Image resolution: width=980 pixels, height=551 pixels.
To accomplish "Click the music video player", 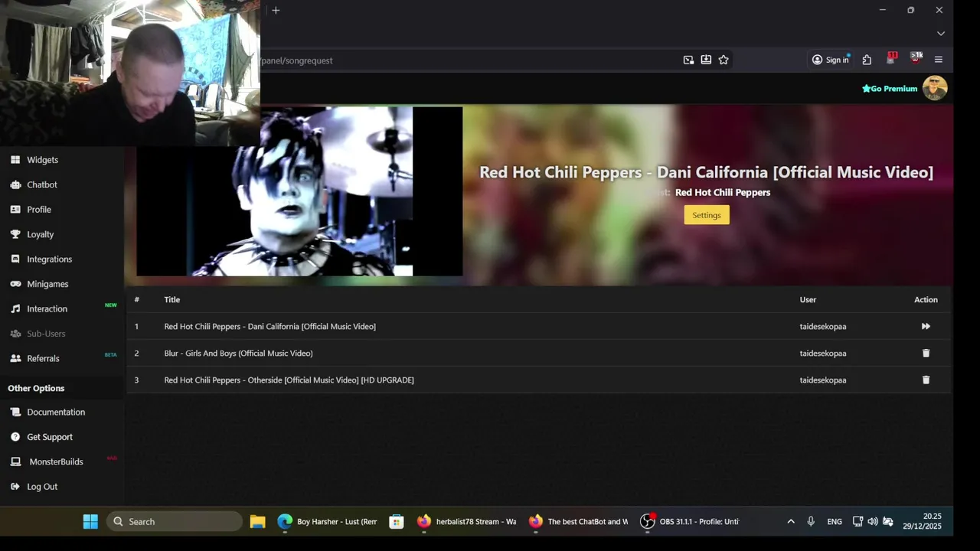I will click(299, 191).
